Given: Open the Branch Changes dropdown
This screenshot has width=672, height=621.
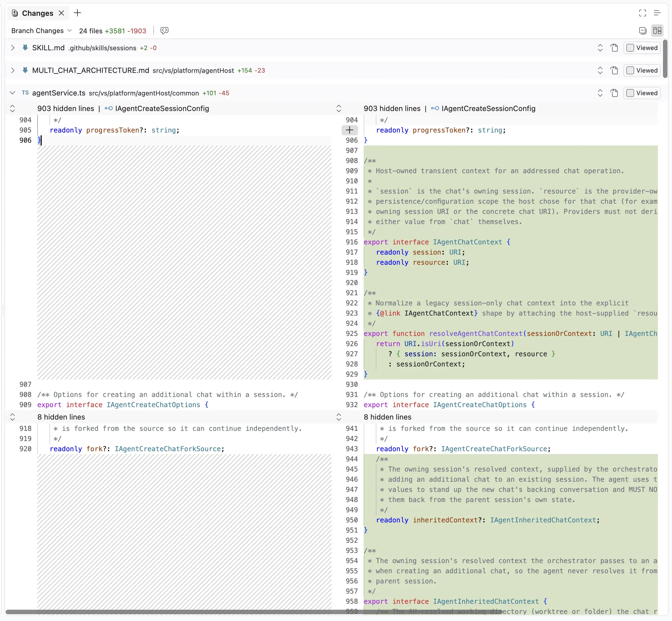Looking at the screenshot, I should point(42,31).
